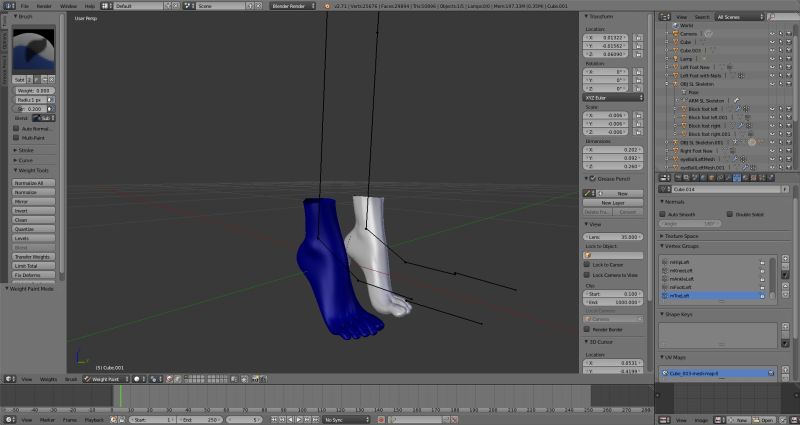Click the grease pencil draw icon
The image size is (800, 425).
(x=589, y=194)
